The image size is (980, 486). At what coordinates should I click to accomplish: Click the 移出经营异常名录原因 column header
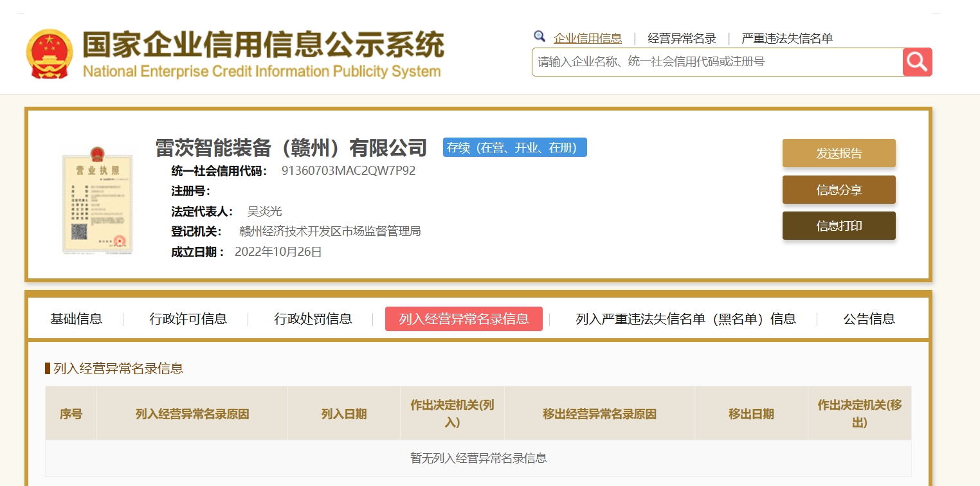tap(600, 413)
